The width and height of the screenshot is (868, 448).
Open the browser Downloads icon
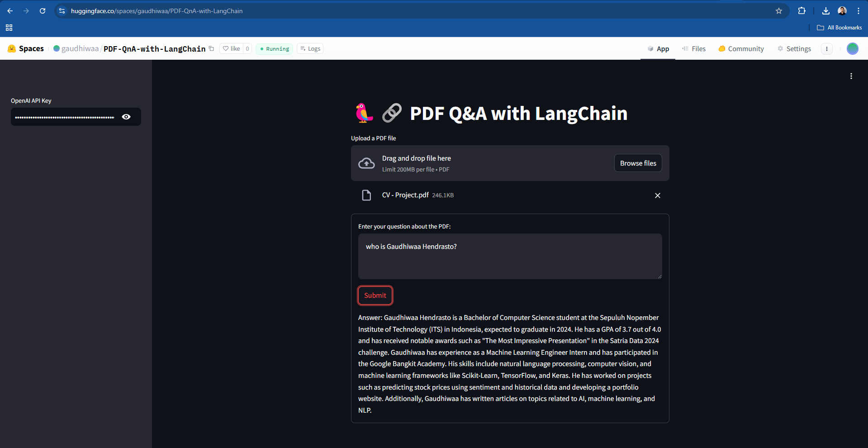[x=825, y=11]
